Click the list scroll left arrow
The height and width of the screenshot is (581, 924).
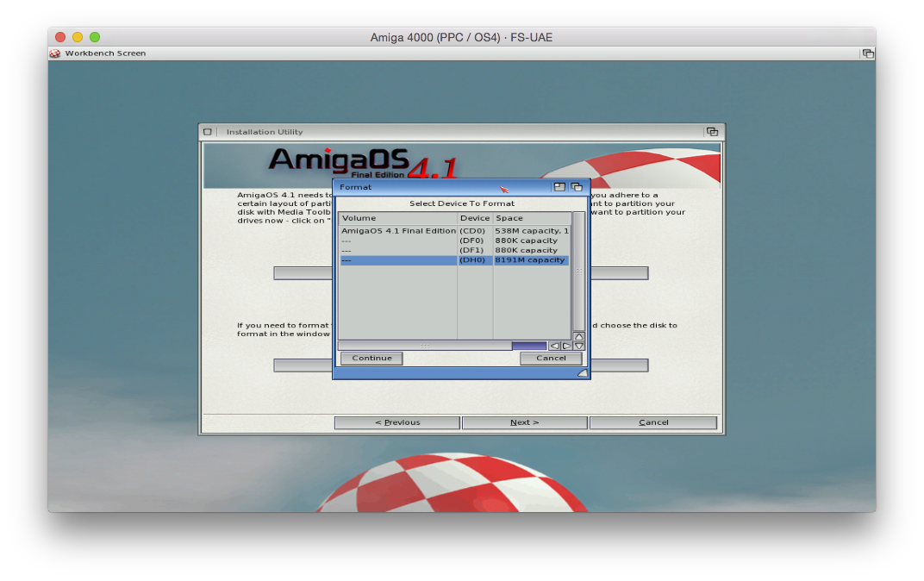pos(554,346)
